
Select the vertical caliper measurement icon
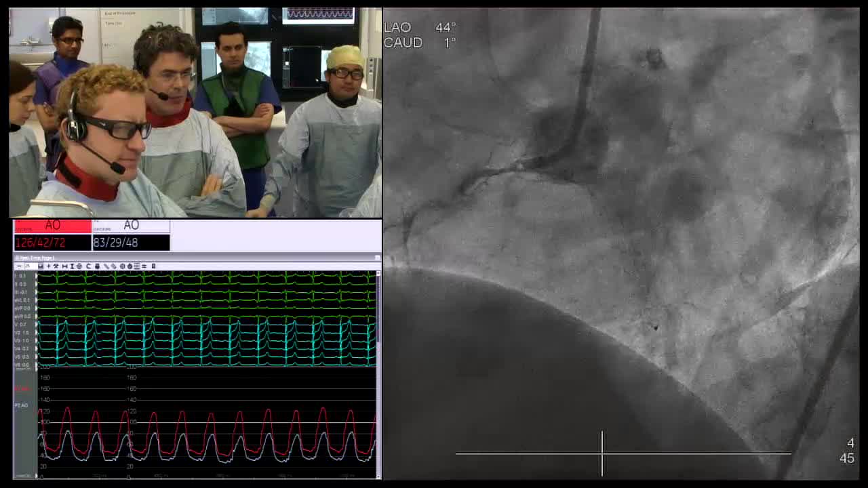[72, 266]
